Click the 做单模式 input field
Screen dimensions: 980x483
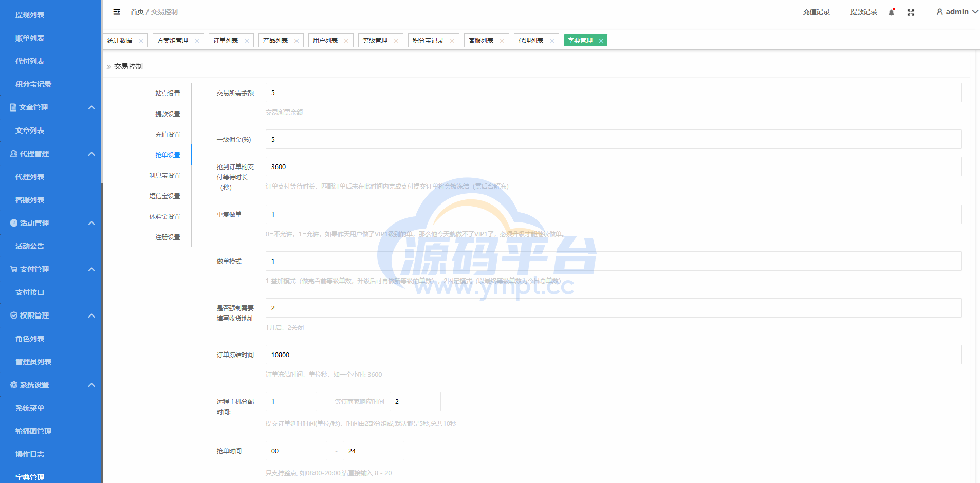[614, 261]
